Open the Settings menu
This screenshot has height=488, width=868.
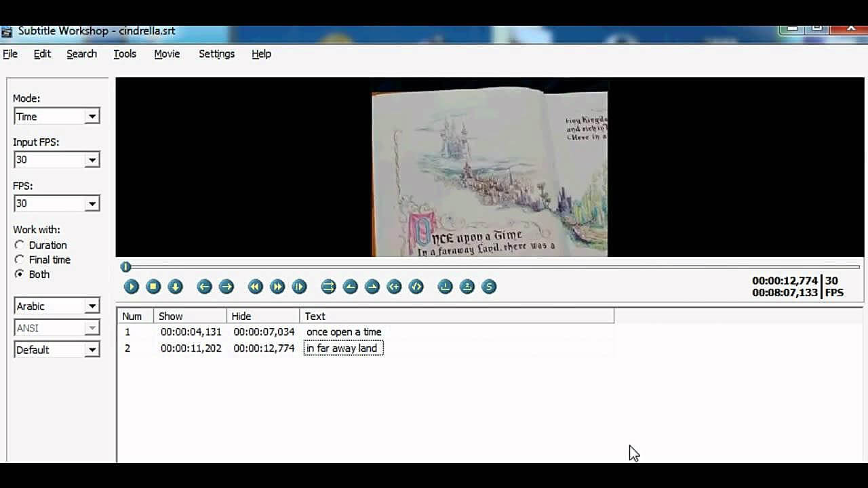(216, 54)
